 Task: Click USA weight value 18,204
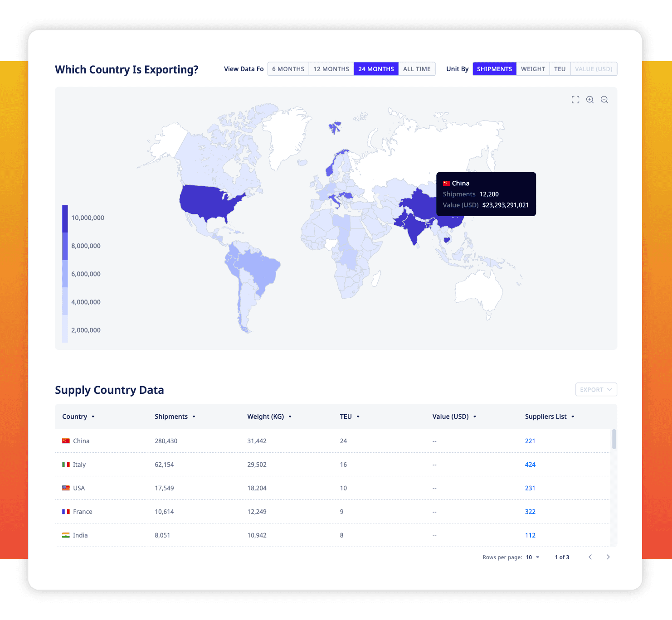click(257, 488)
